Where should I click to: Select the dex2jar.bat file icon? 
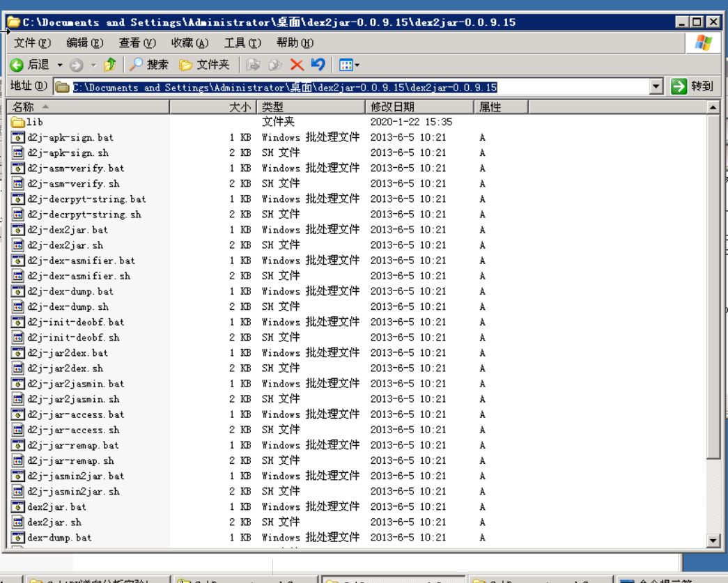coord(17,507)
